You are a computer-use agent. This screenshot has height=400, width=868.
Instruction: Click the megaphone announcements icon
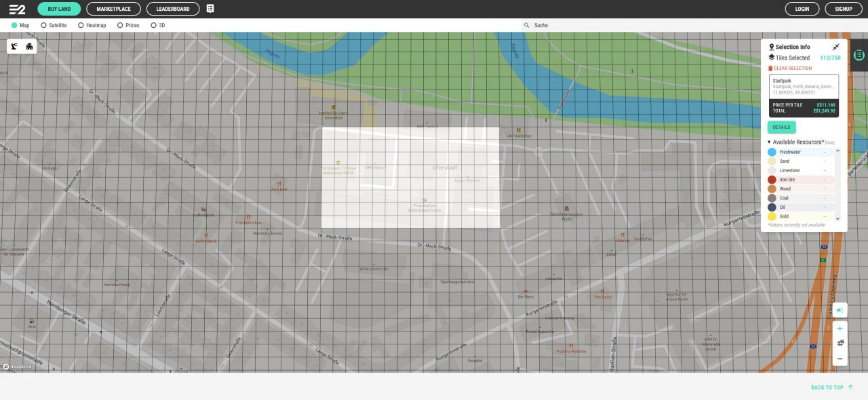840,310
